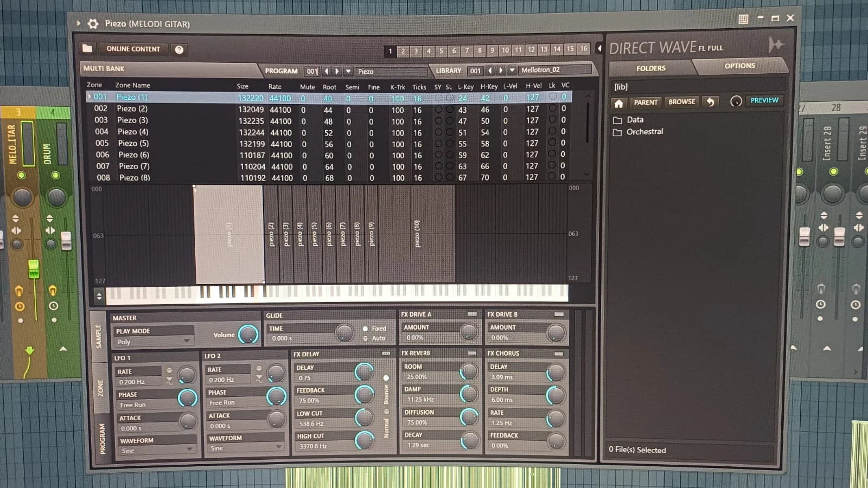The height and width of the screenshot is (488, 868).
Task: Open the Library list dropdown arrow
Action: 512,70
